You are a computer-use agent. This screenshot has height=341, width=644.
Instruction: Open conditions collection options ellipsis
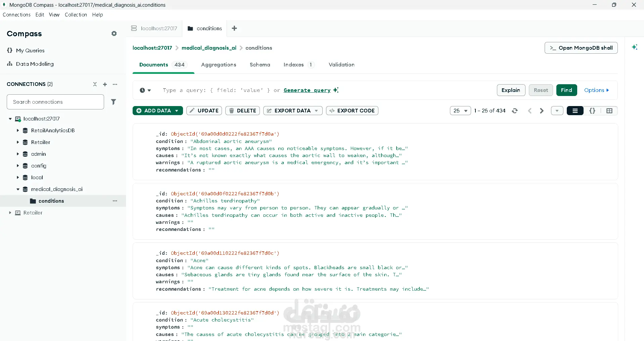tap(115, 201)
